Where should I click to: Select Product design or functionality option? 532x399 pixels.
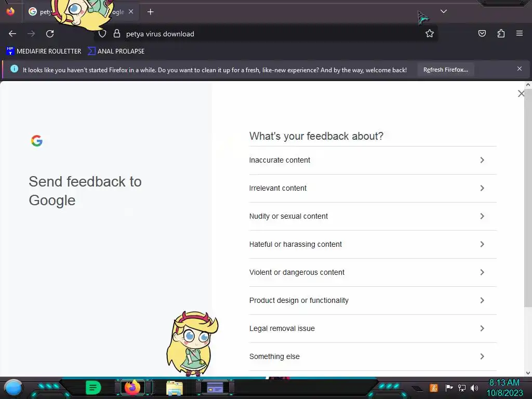373,301
